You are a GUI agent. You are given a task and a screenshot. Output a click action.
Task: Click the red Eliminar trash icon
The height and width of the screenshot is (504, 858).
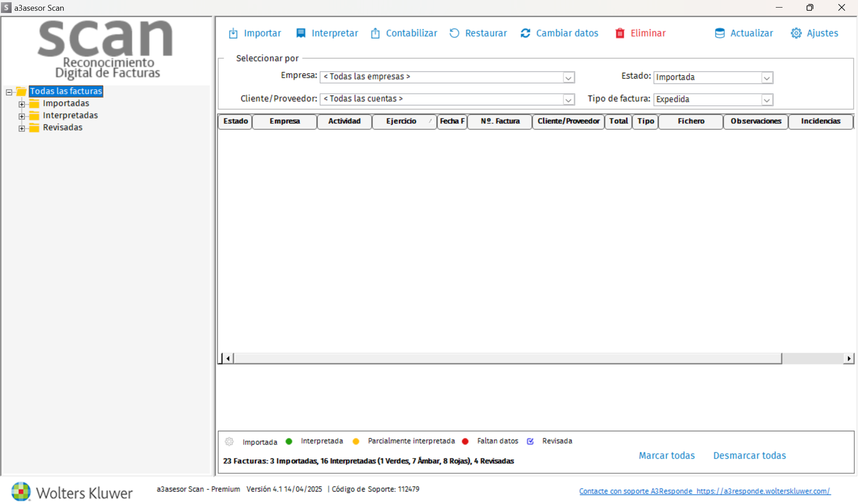coord(620,34)
